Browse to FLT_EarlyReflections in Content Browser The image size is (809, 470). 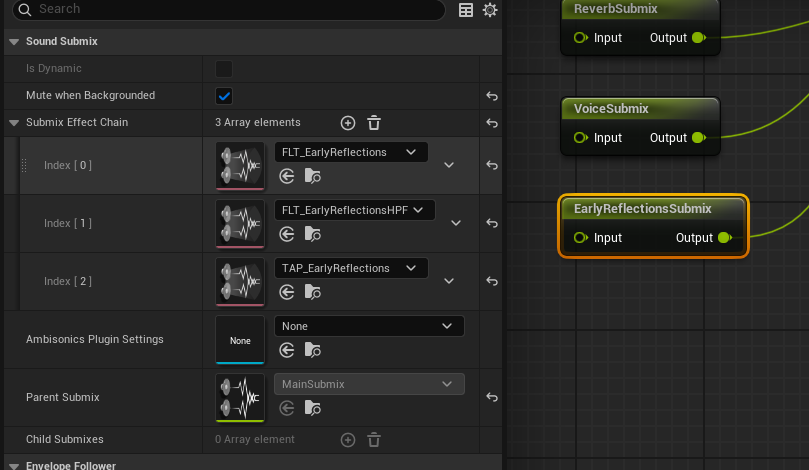tap(313, 176)
